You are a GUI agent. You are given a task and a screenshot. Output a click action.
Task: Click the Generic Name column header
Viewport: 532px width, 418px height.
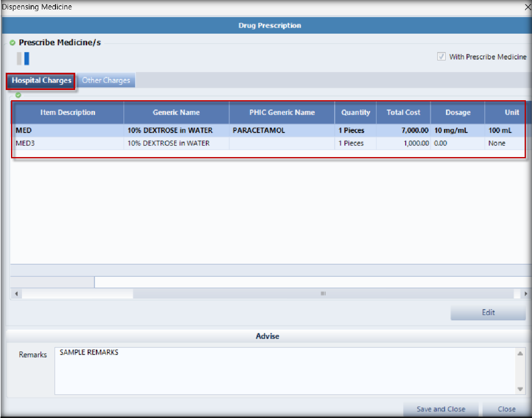click(x=176, y=112)
